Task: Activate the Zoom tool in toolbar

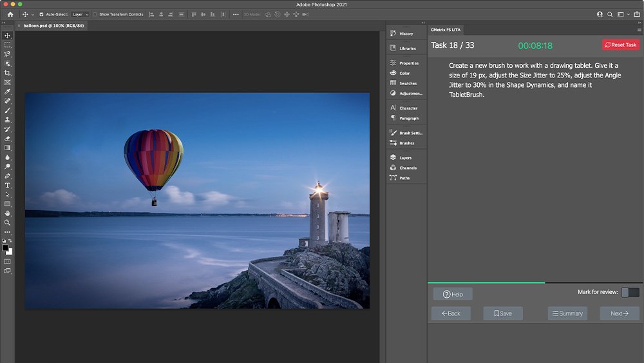Action: 8,222
